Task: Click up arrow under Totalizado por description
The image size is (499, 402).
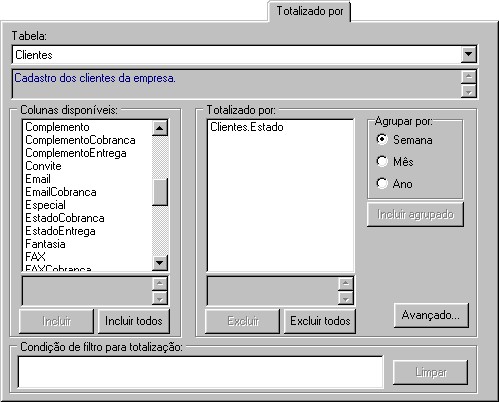Action: coord(346,283)
